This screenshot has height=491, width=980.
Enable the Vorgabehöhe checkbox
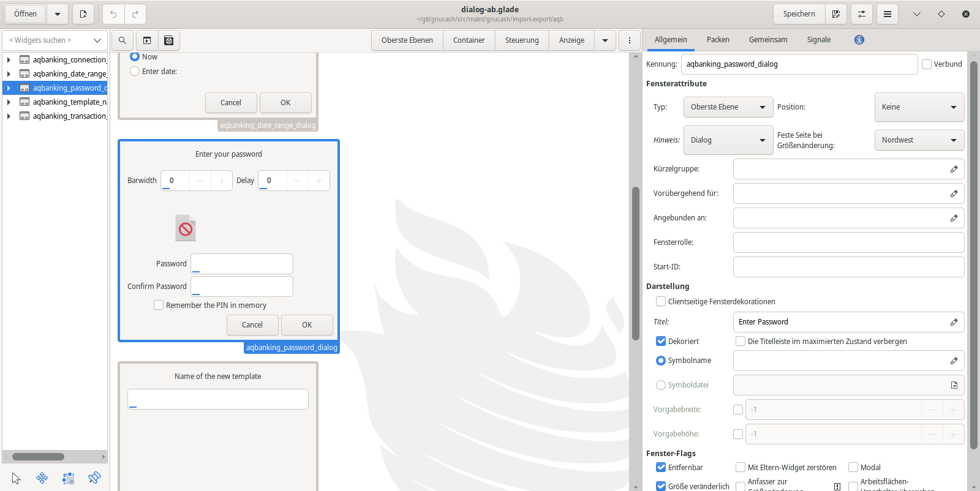tap(738, 434)
